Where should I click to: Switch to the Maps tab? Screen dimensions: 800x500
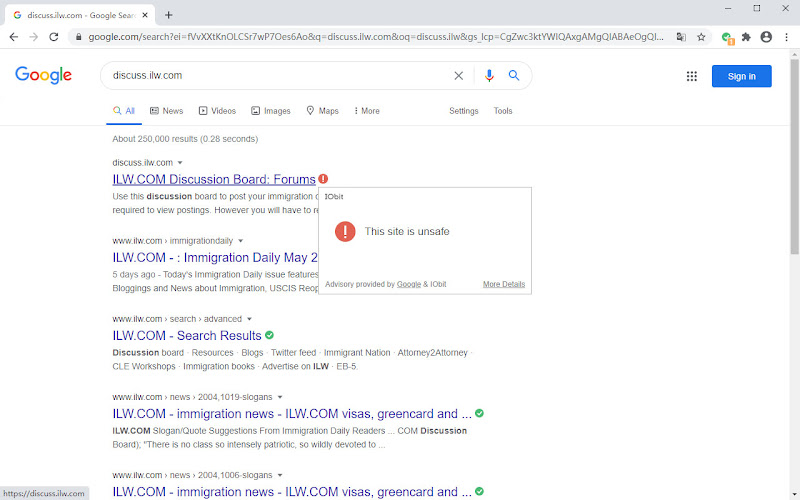click(322, 111)
